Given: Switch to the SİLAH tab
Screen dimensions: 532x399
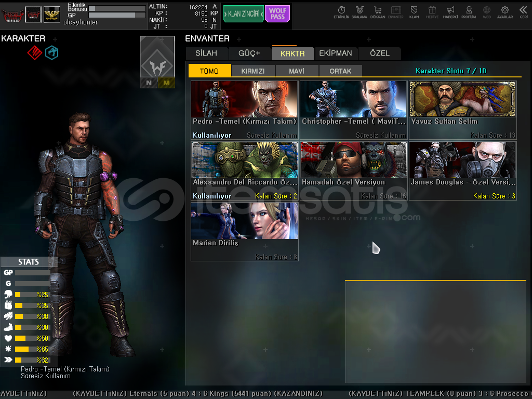Looking at the screenshot, I should click(206, 54).
